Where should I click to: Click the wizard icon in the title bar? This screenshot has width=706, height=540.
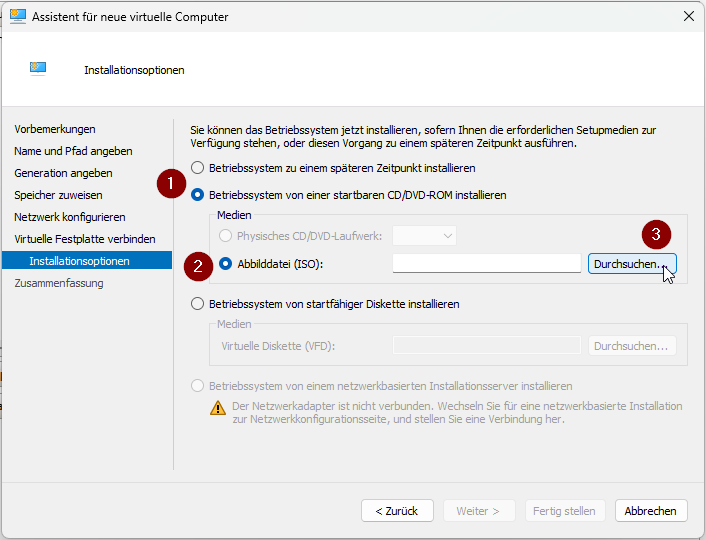pos(17,17)
